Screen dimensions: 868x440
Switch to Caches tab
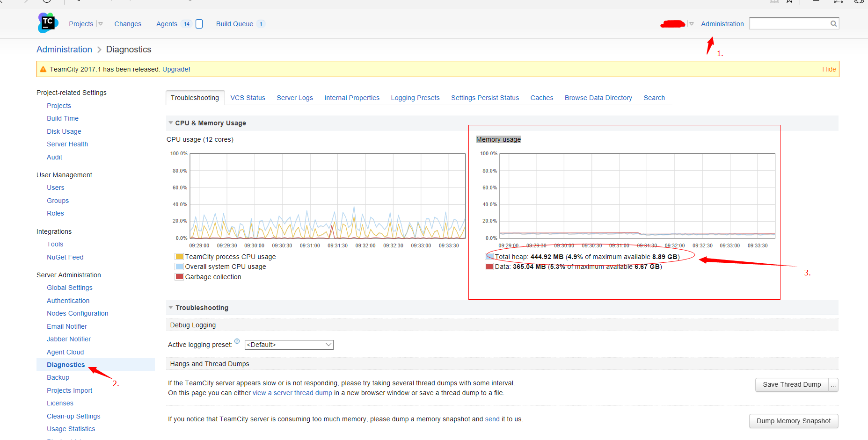tap(542, 98)
